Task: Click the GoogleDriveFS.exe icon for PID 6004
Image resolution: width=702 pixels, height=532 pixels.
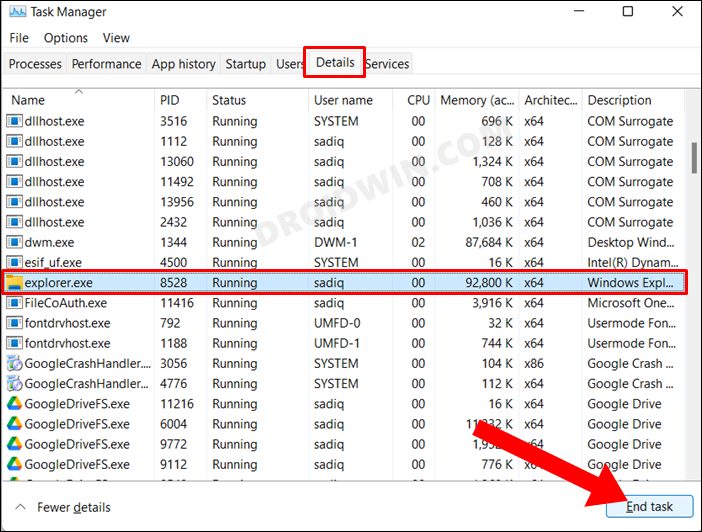Action: tap(14, 424)
